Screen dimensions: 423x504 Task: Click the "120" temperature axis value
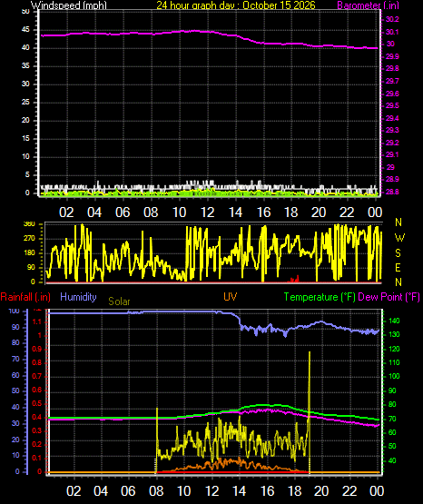click(394, 349)
